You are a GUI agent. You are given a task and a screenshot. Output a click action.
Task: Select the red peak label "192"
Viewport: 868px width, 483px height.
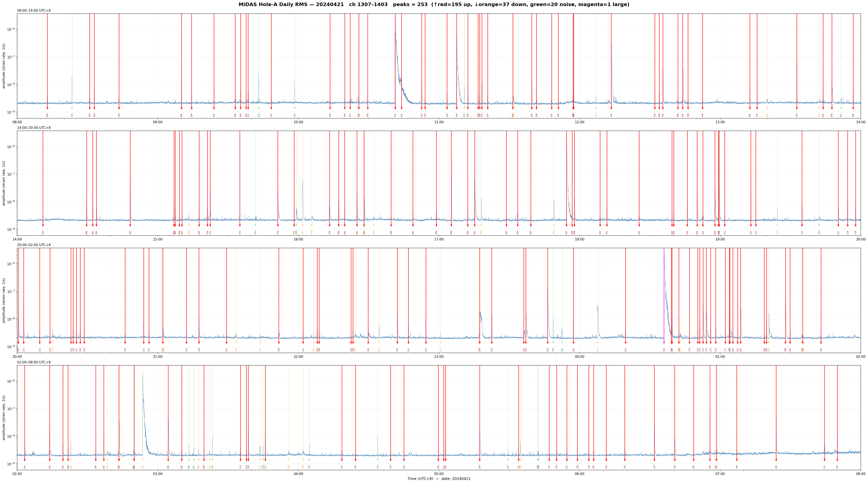50,467
